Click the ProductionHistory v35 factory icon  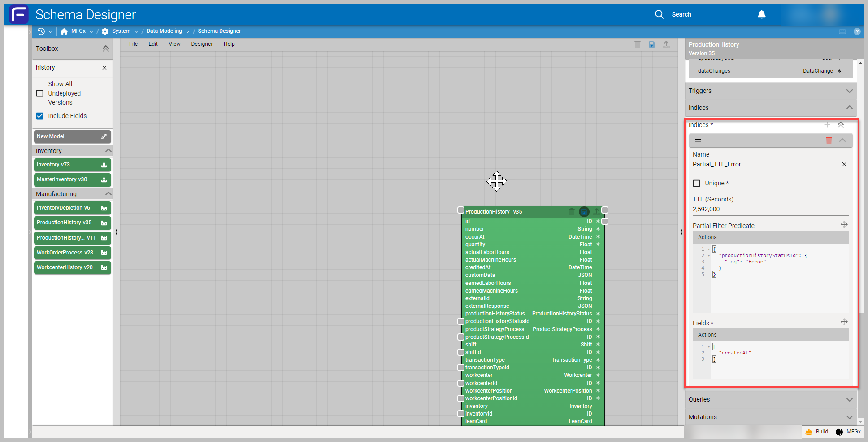[104, 223]
